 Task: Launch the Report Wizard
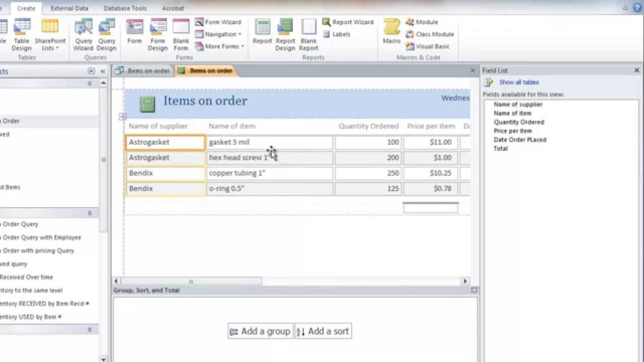[348, 22]
